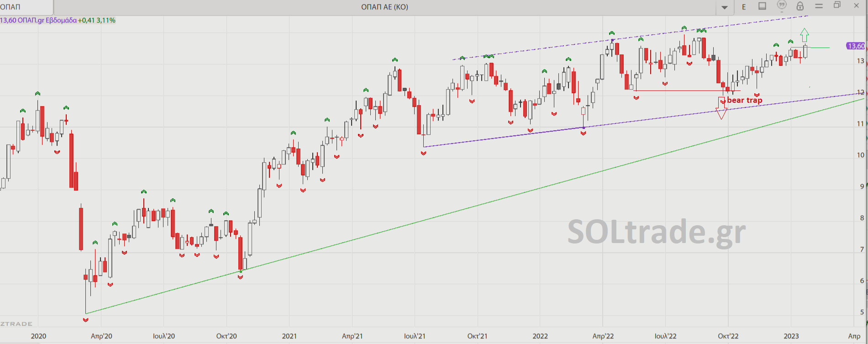Click the 2023 date axis label

791,336
